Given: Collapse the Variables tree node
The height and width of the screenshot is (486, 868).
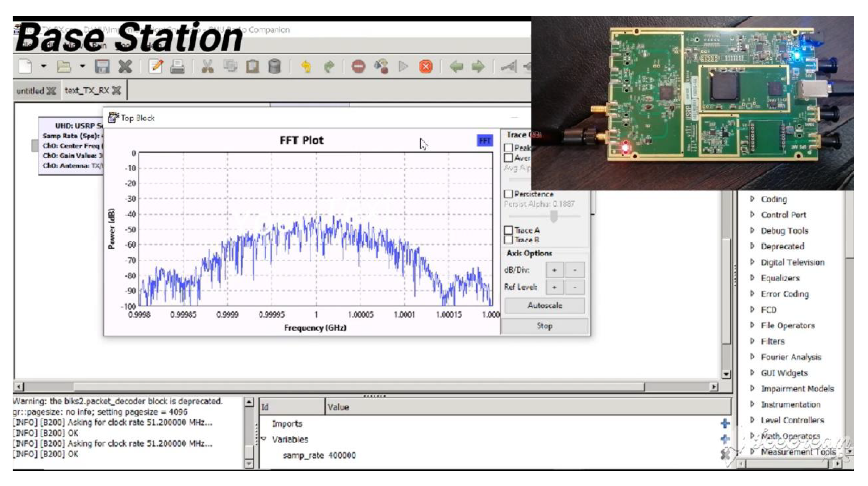Looking at the screenshot, I should point(264,439).
